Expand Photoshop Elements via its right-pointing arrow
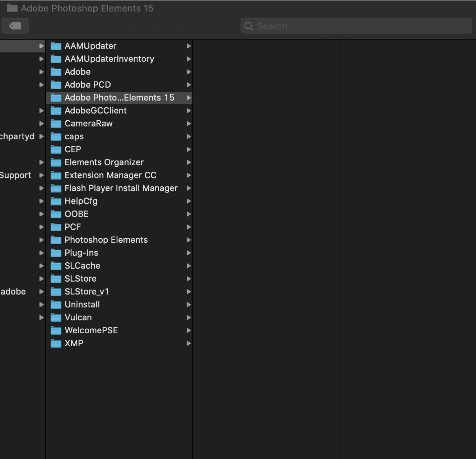The height and width of the screenshot is (459, 476). [189, 240]
